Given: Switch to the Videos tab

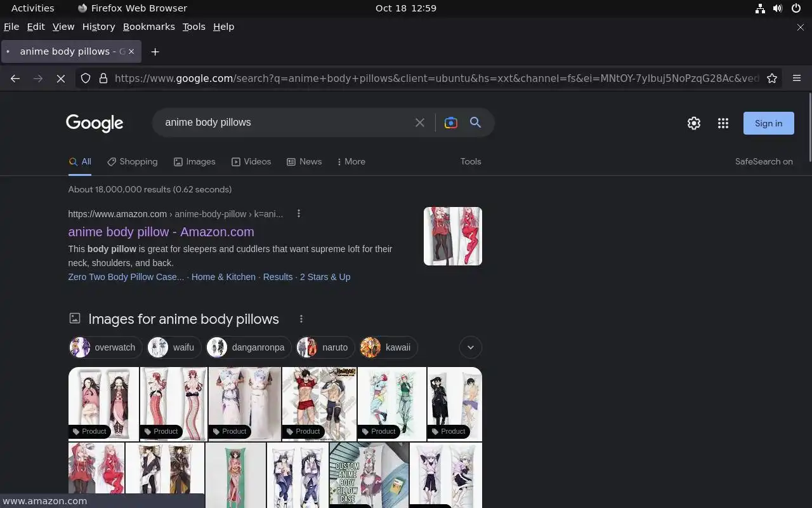Looking at the screenshot, I should coord(251,161).
